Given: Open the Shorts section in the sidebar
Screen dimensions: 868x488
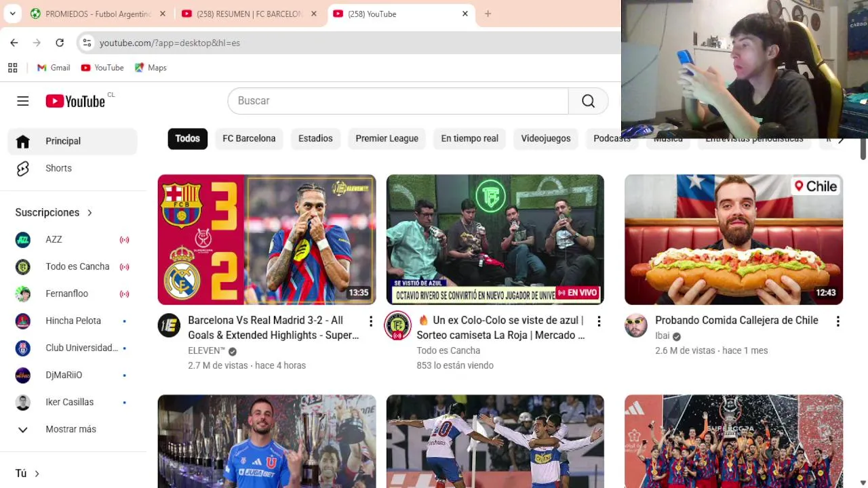Looking at the screenshot, I should [x=72, y=168].
